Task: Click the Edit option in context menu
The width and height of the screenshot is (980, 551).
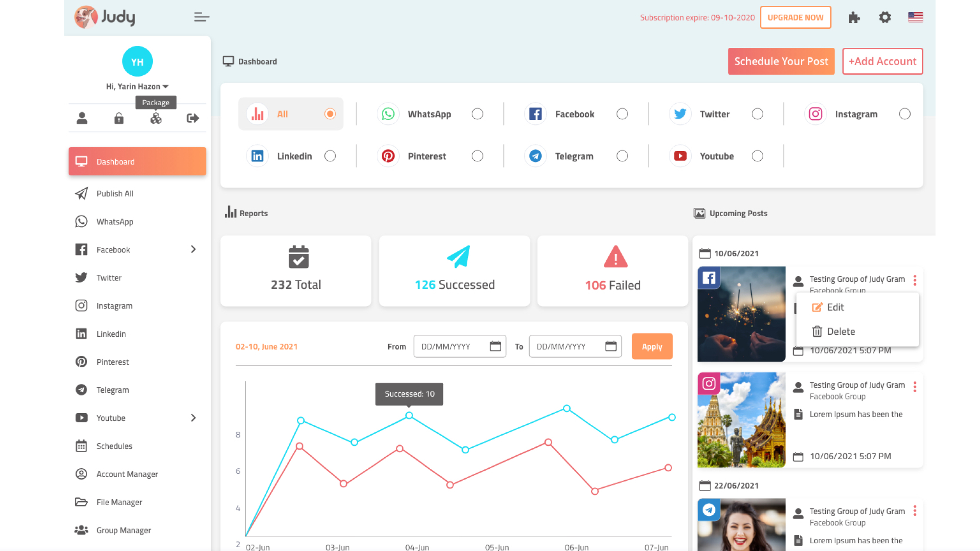Action: (x=835, y=307)
